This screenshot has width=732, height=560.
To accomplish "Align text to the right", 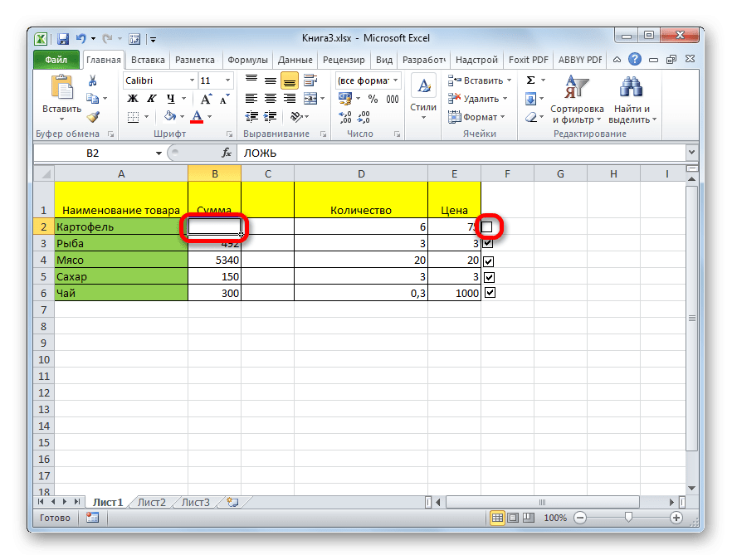I will pyautogui.click(x=290, y=99).
